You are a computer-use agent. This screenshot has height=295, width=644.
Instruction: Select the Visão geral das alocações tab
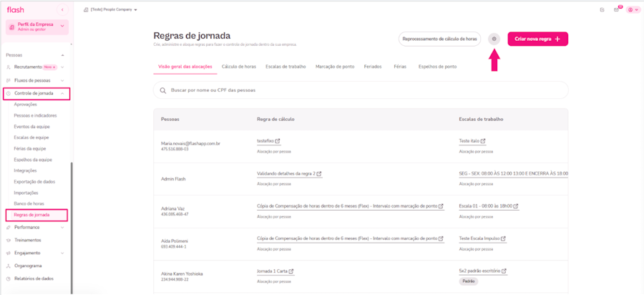[185, 67]
